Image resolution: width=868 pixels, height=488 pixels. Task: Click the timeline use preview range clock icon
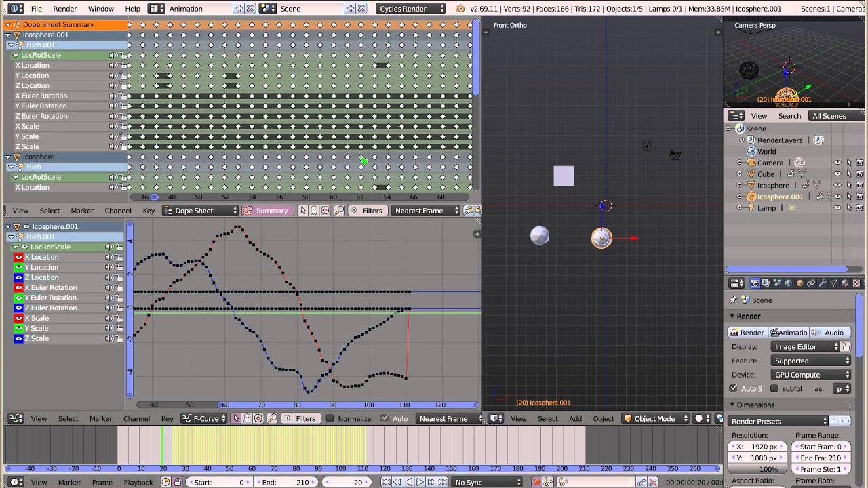[165, 482]
